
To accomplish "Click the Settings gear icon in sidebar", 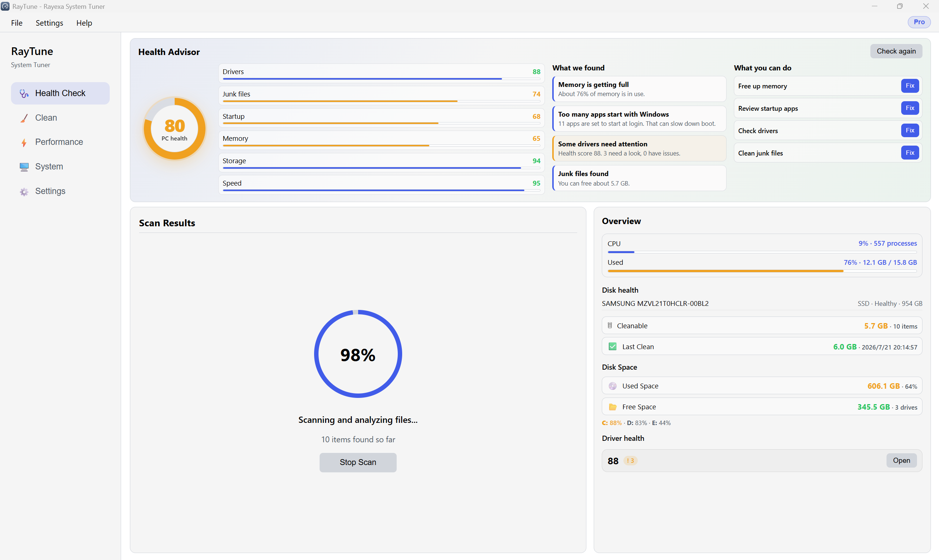I will 24,192.
